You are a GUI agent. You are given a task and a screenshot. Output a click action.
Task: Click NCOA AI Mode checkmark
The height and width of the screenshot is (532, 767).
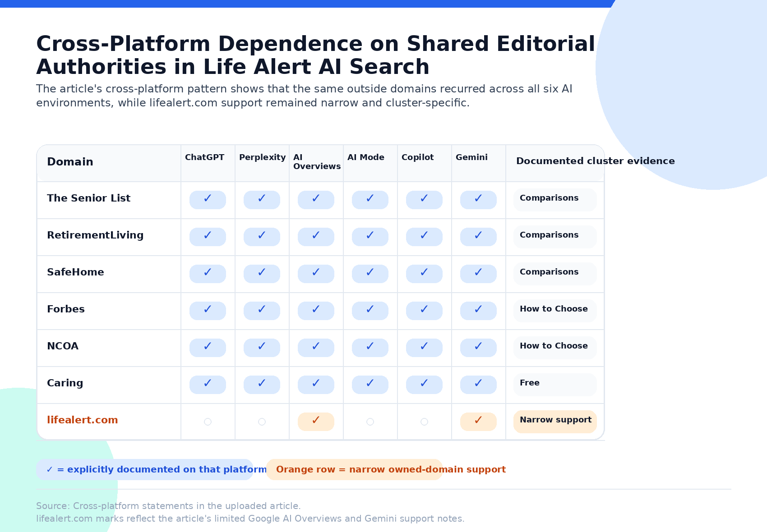click(x=370, y=348)
